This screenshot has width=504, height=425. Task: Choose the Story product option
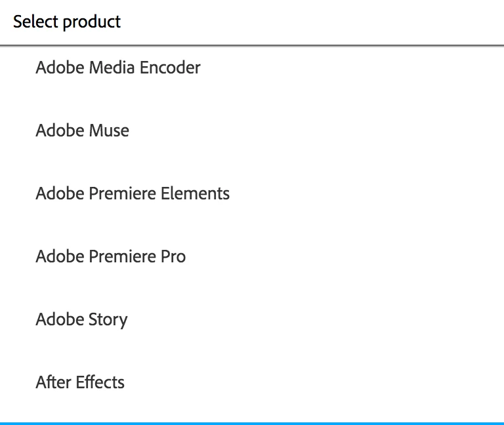tap(81, 319)
